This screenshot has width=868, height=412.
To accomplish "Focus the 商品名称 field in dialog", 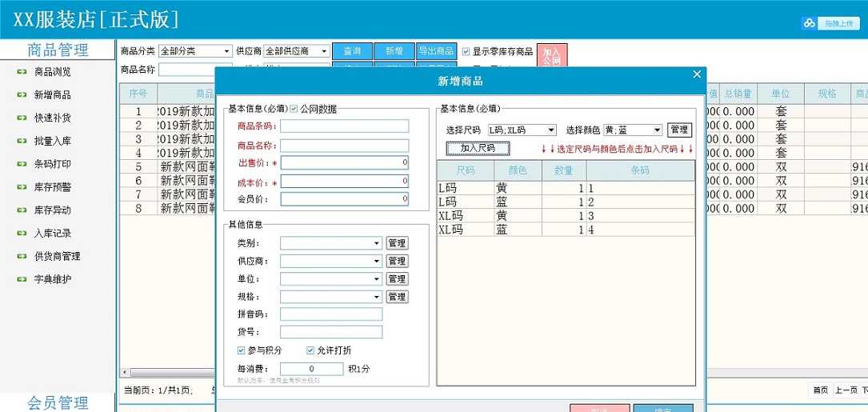I will (x=344, y=146).
